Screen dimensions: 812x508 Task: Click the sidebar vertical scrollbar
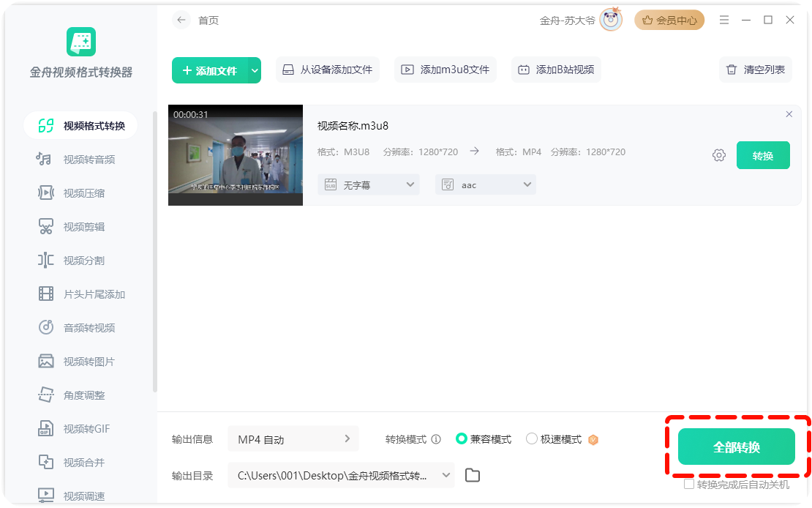154,249
